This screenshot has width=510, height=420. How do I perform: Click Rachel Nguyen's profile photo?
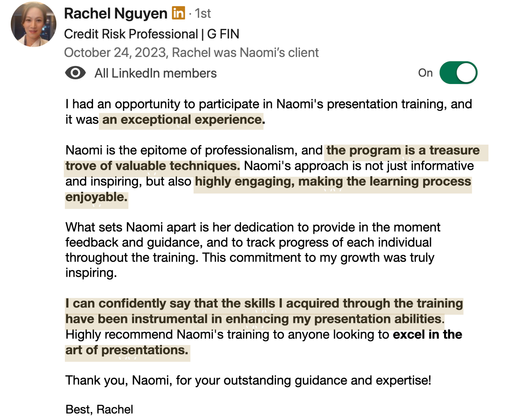(33, 24)
